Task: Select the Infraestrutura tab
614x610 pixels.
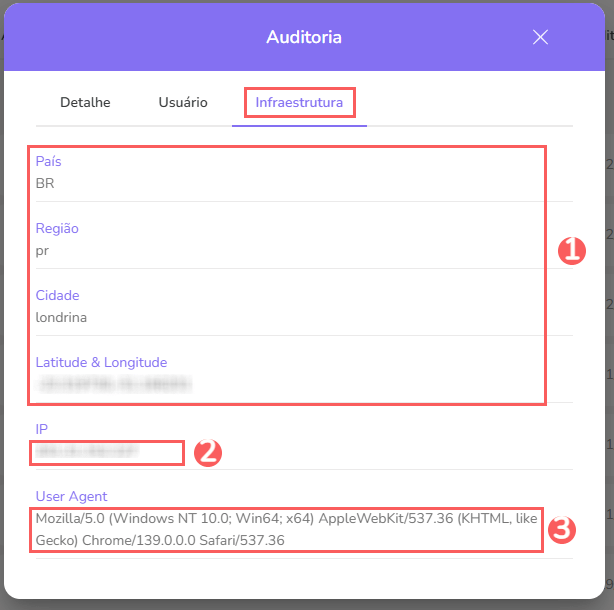Action: 299,102
